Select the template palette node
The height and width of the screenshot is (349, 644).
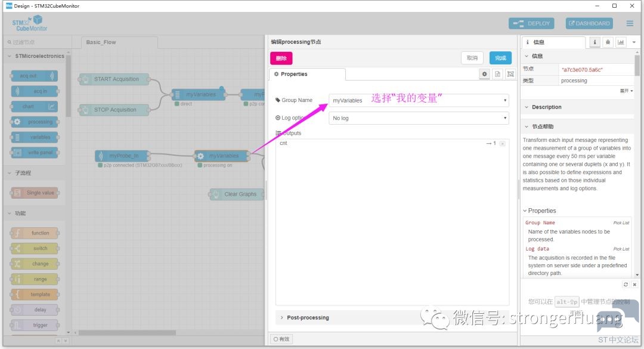click(x=35, y=294)
